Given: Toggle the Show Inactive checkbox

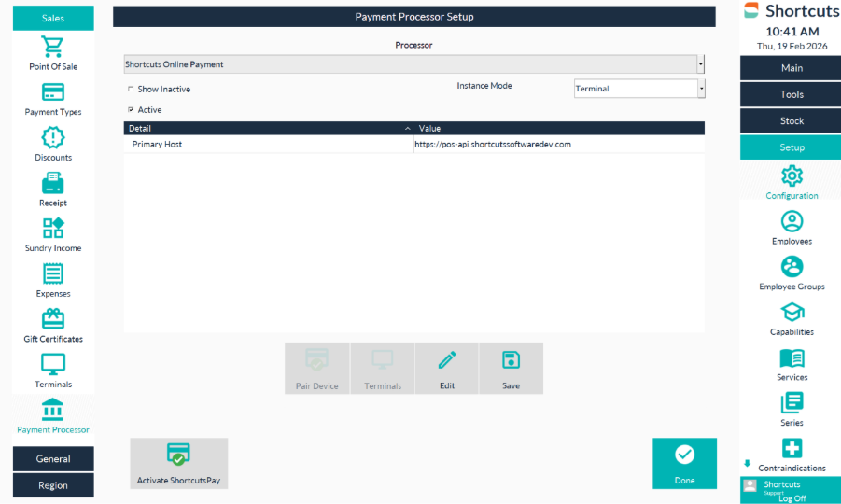Looking at the screenshot, I should [131, 89].
